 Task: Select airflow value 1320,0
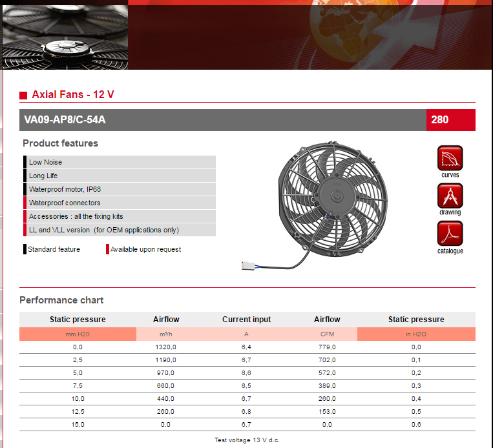point(165,347)
